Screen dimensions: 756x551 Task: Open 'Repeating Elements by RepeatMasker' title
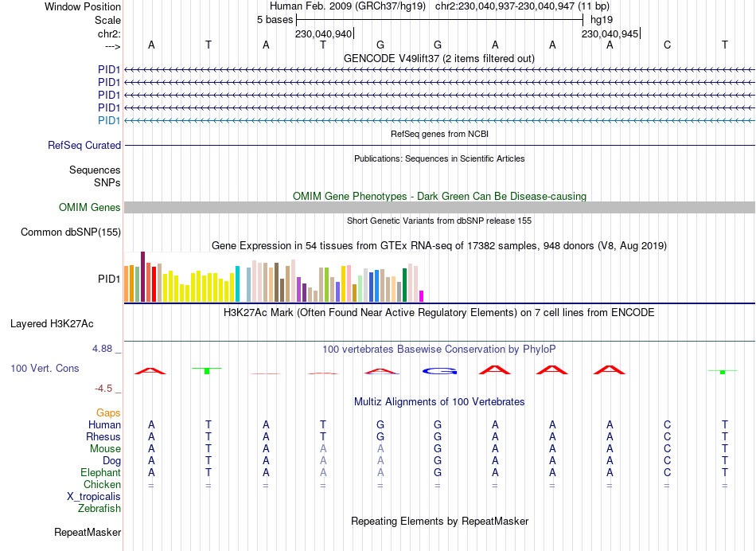[439, 521]
